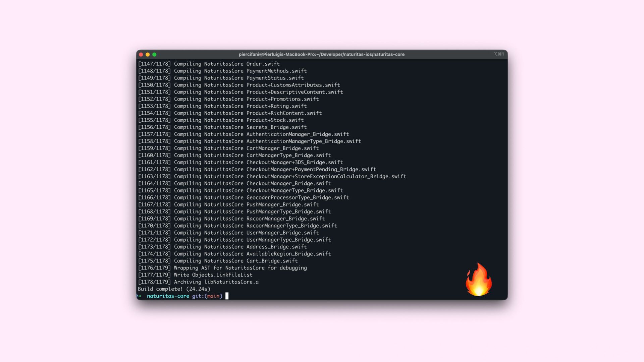Screen dimensions: 644x362
Task: Click the terminal cursor block at prompt
Action: click(x=227, y=296)
